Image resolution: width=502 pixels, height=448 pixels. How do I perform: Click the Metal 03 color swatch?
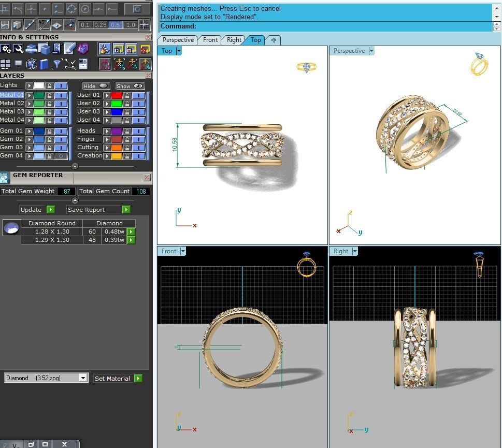(39, 112)
